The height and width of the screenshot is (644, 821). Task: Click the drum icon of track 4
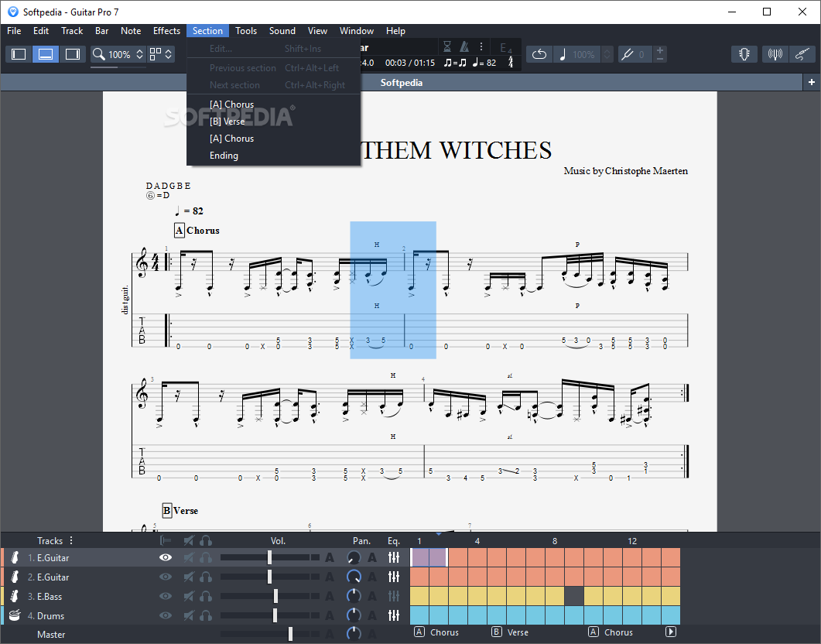click(15, 615)
